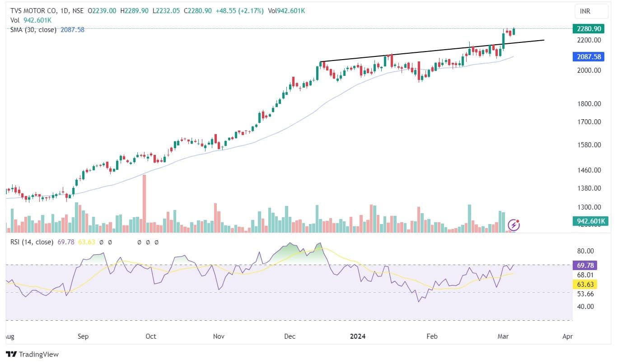Viewport: 617px width, 364px height.
Task: Click the 80.00 RSI axis label
Action: [x=586, y=251]
